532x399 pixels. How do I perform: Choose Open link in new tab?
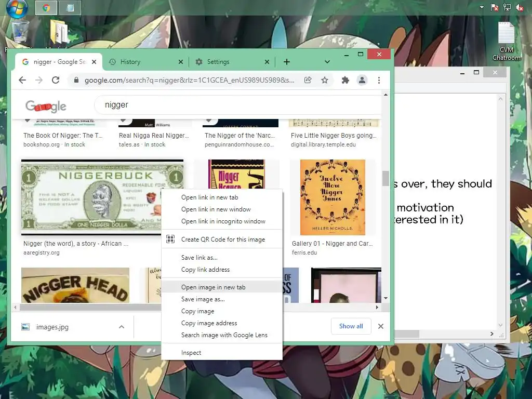(222, 197)
